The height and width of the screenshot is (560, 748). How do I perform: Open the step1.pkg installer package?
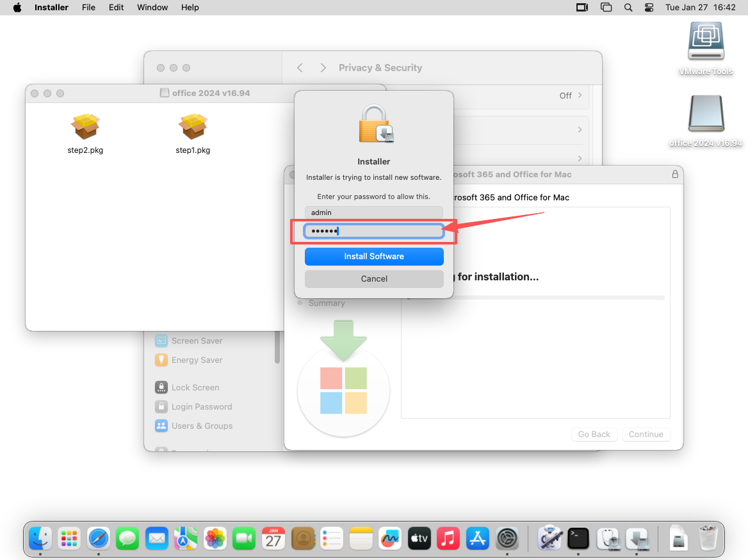[x=193, y=127]
